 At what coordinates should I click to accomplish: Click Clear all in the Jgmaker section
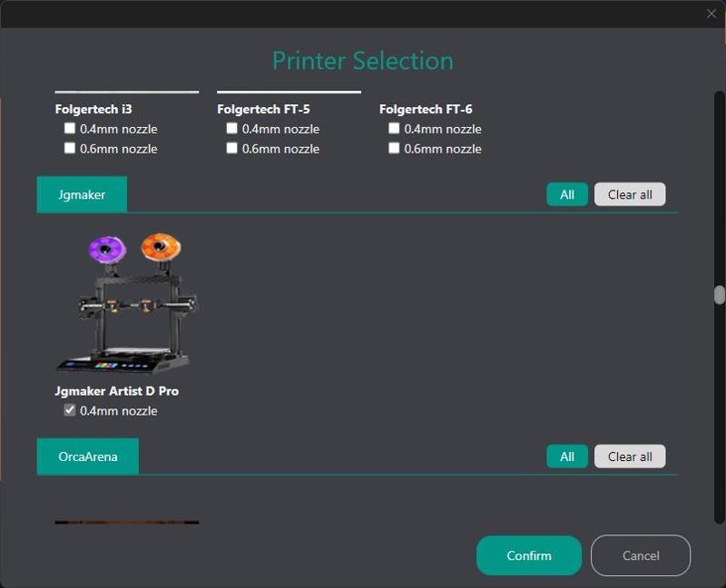[630, 194]
